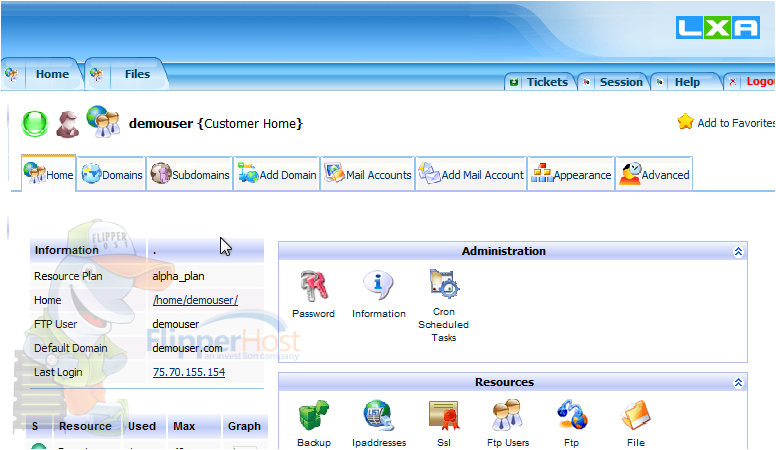
Task: Open the Files top navigation tab
Action: pos(137,74)
